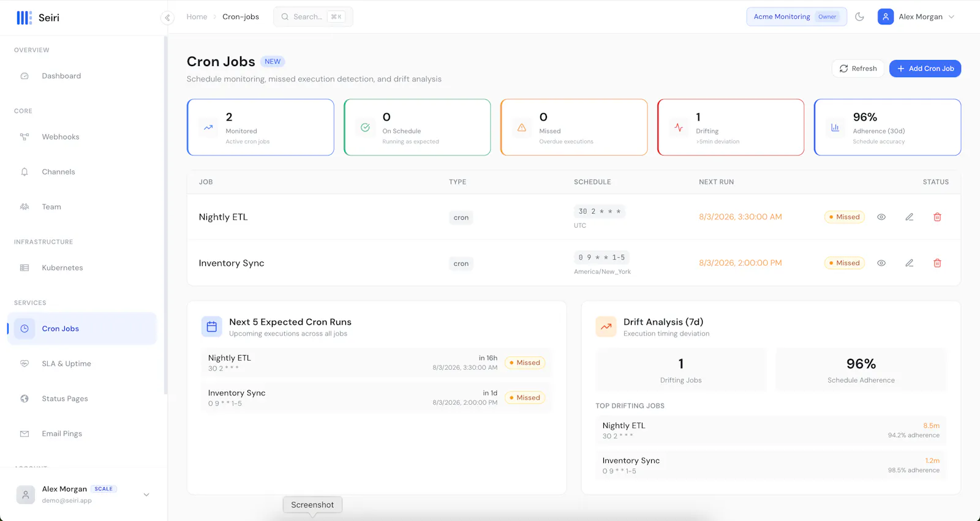Delete the Nightly ETL job

pyautogui.click(x=937, y=217)
